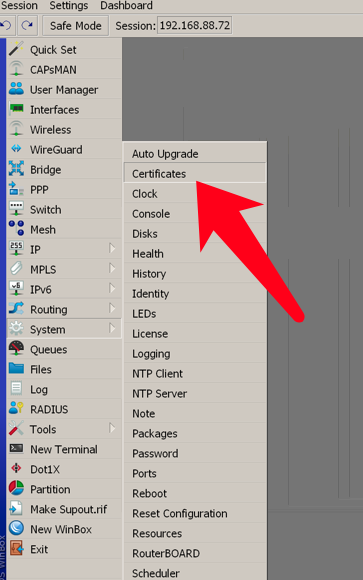This screenshot has width=363, height=580.
Task: Open Quick Set wand icon
Action: coord(16,49)
